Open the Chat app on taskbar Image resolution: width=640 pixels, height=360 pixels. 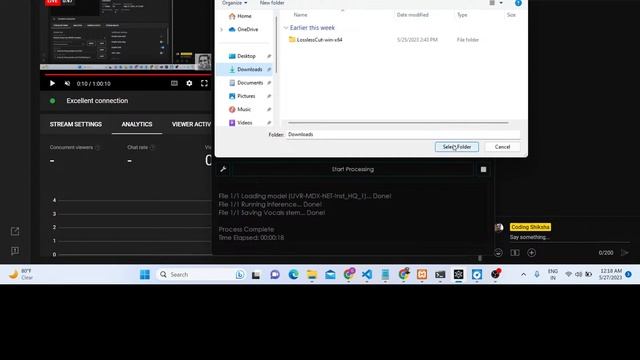(275, 275)
